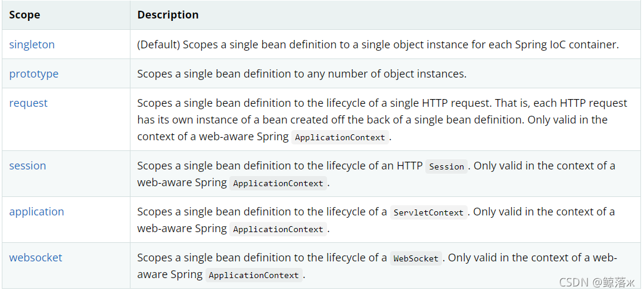The height and width of the screenshot is (293, 644).
Task: Open the singleton scope link
Action: [32, 45]
